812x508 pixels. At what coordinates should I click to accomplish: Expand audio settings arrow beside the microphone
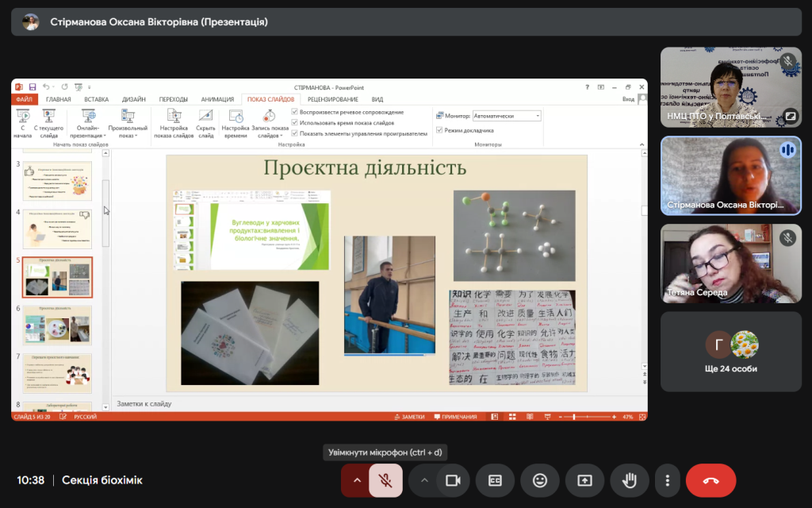356,480
